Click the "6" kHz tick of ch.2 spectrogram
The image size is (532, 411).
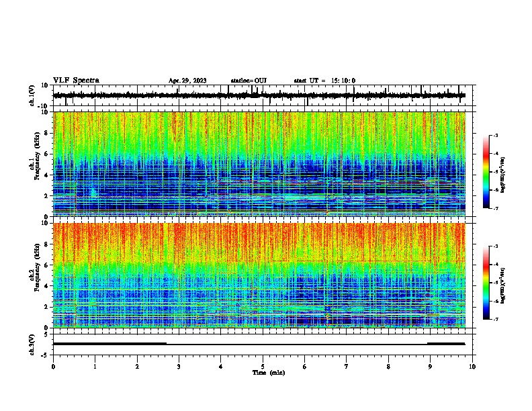[x=46, y=265]
